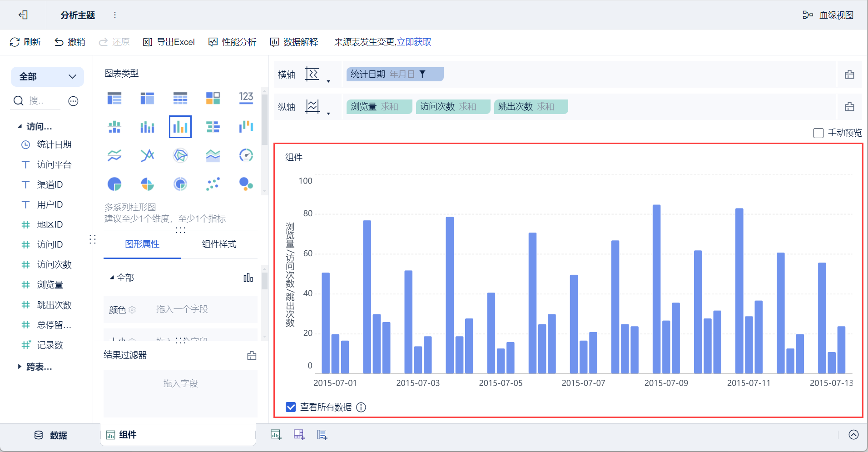Click the 刷新 refresh icon

click(x=15, y=42)
